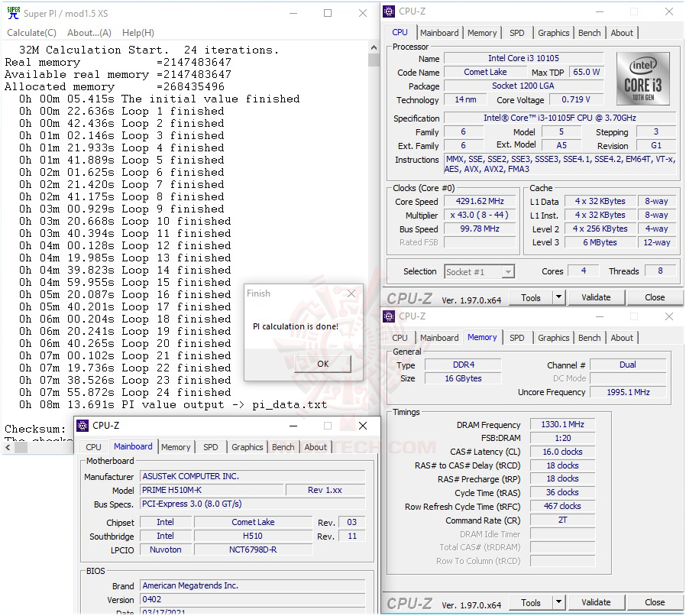Switch to Bench tab in top CPU-Z window
This screenshot has height=616, width=686.
(589, 33)
